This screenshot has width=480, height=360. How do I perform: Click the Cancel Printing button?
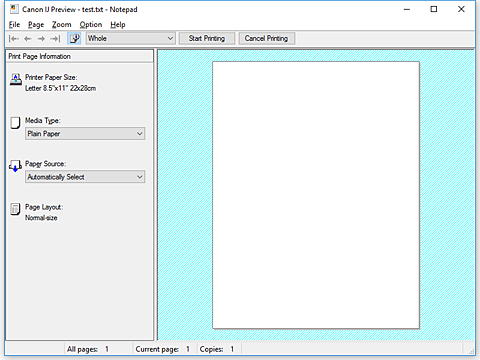tap(266, 38)
